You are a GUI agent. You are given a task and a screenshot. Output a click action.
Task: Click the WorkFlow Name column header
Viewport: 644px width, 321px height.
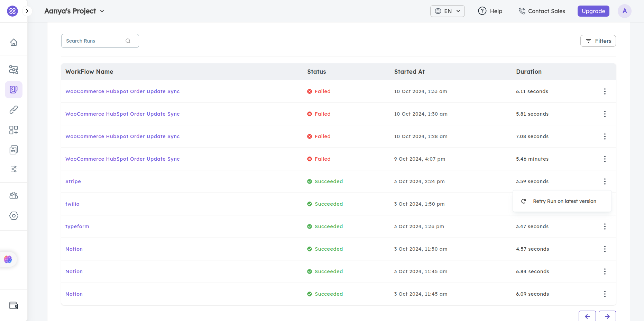tap(89, 72)
